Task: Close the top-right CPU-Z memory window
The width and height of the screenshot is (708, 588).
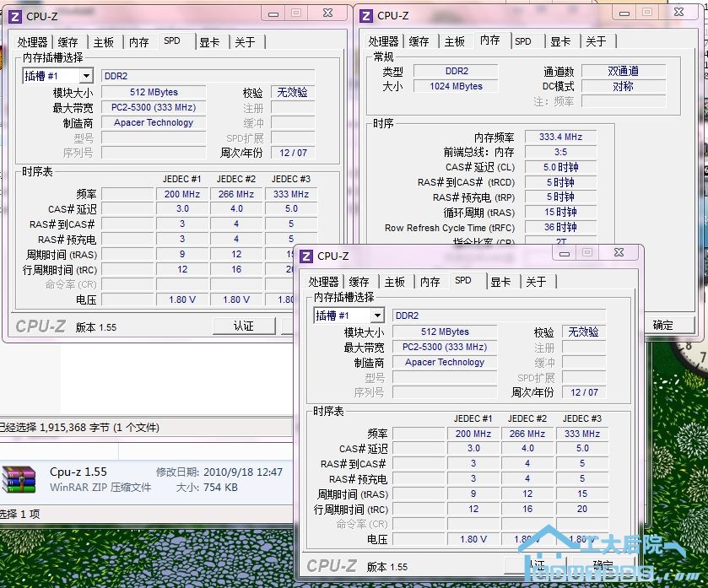Action: 678,13
